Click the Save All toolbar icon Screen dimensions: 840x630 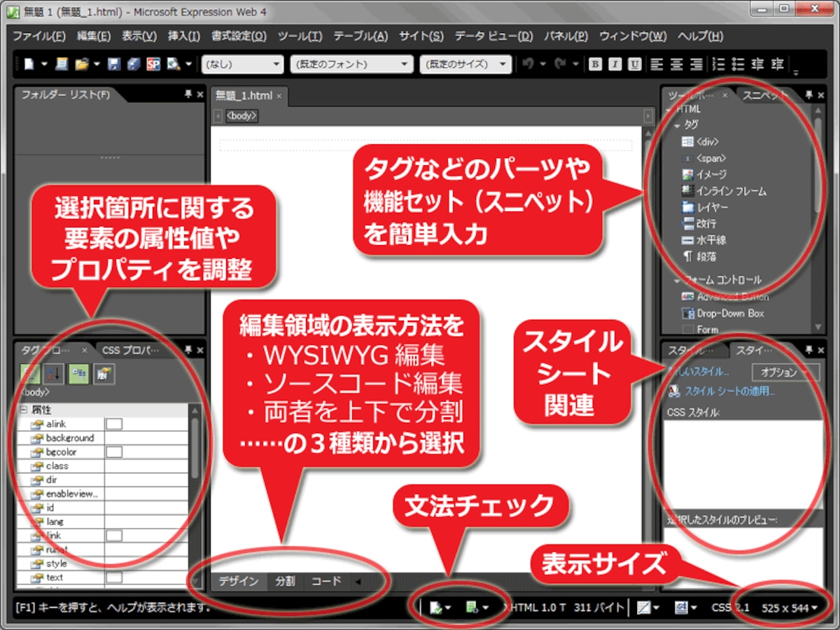click(x=134, y=64)
